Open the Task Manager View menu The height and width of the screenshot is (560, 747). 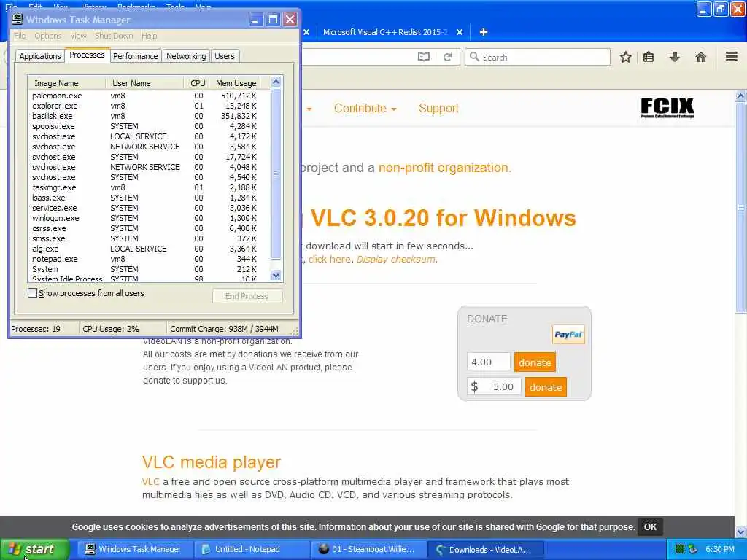coord(78,36)
